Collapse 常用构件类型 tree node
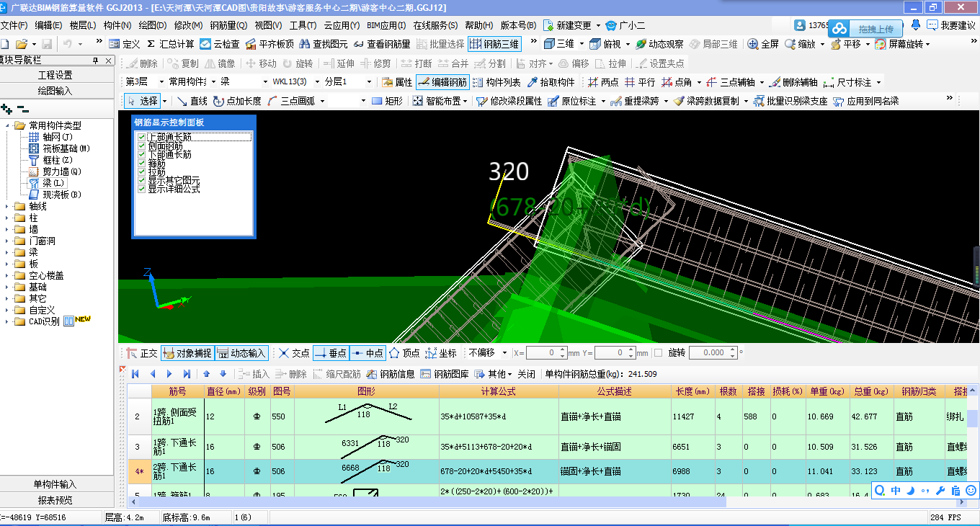980x526 pixels. [x=8, y=125]
